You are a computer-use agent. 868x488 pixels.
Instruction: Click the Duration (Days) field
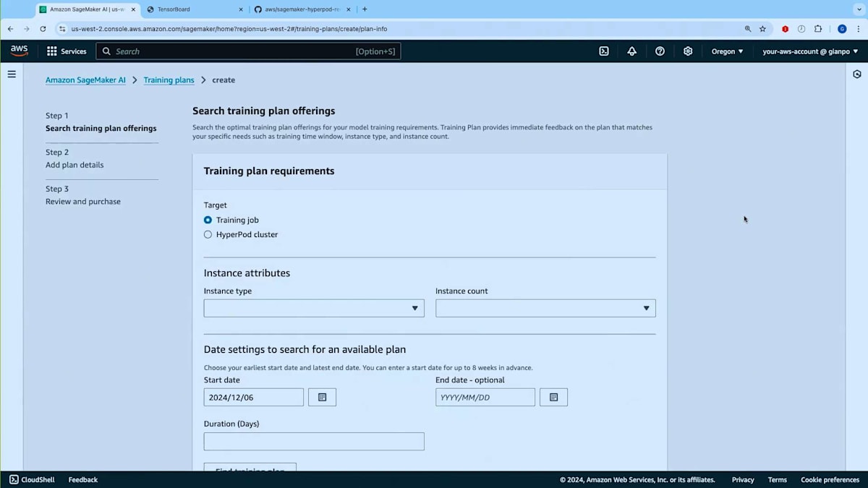(x=314, y=441)
